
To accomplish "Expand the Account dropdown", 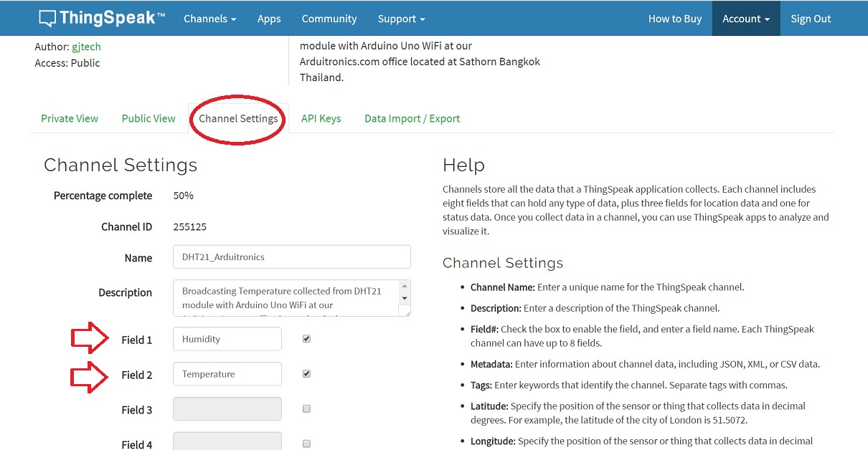I will pyautogui.click(x=746, y=19).
